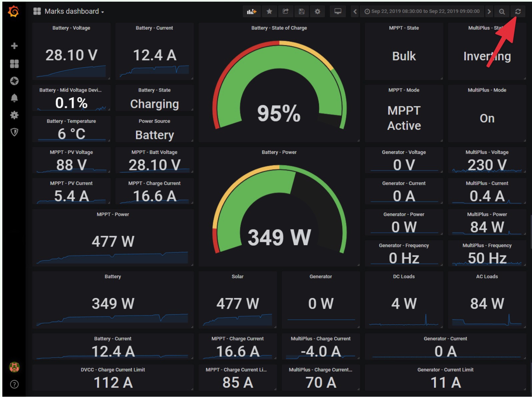Click the Bulk MPPT state value

tap(404, 56)
